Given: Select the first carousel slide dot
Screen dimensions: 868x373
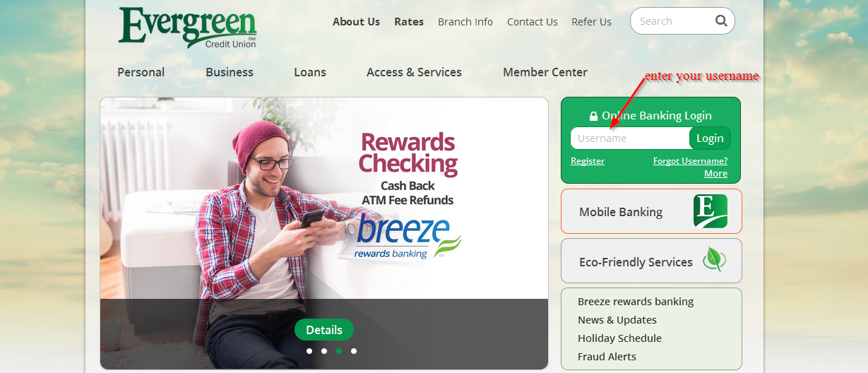Looking at the screenshot, I should tap(309, 350).
